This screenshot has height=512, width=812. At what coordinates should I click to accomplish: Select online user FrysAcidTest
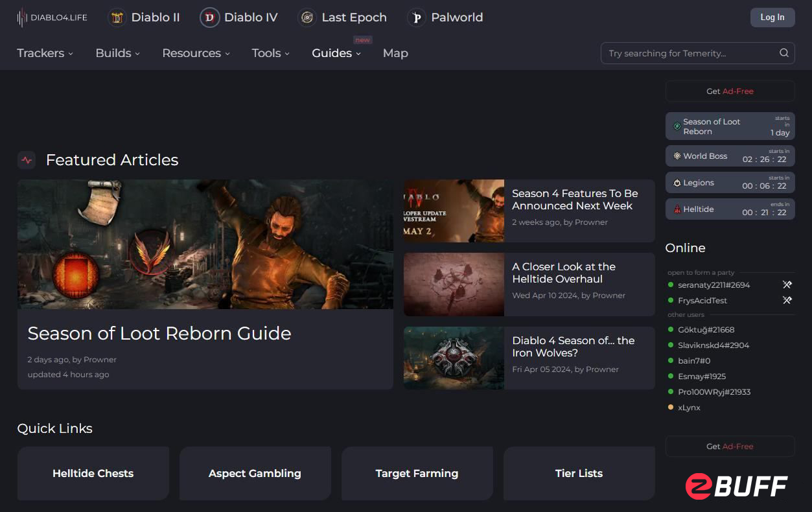702,300
